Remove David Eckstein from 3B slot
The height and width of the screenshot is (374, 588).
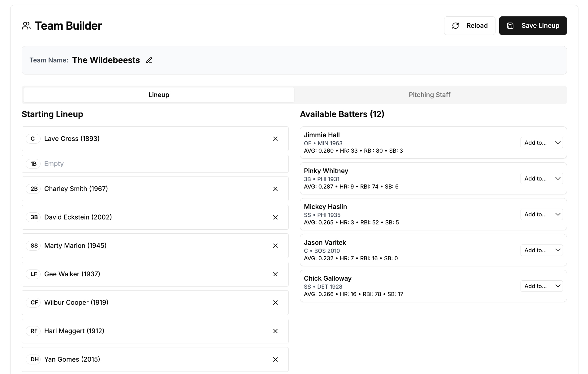[275, 217]
